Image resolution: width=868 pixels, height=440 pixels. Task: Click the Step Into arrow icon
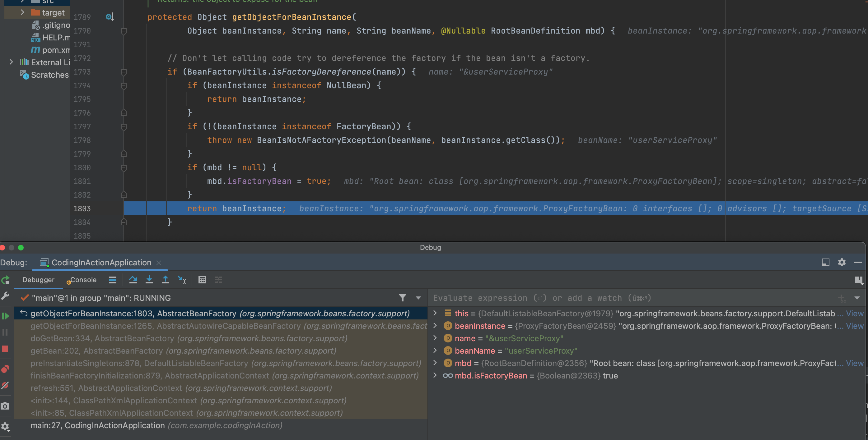click(x=149, y=280)
